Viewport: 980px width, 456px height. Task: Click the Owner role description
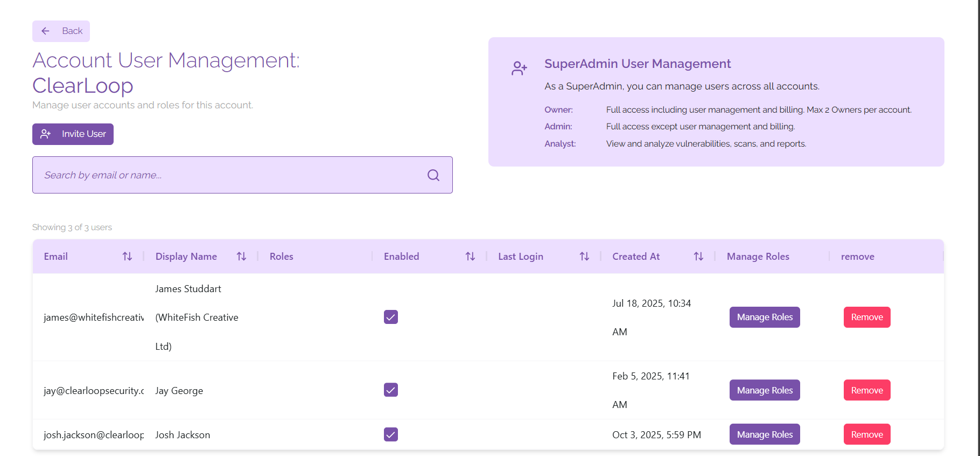point(759,110)
